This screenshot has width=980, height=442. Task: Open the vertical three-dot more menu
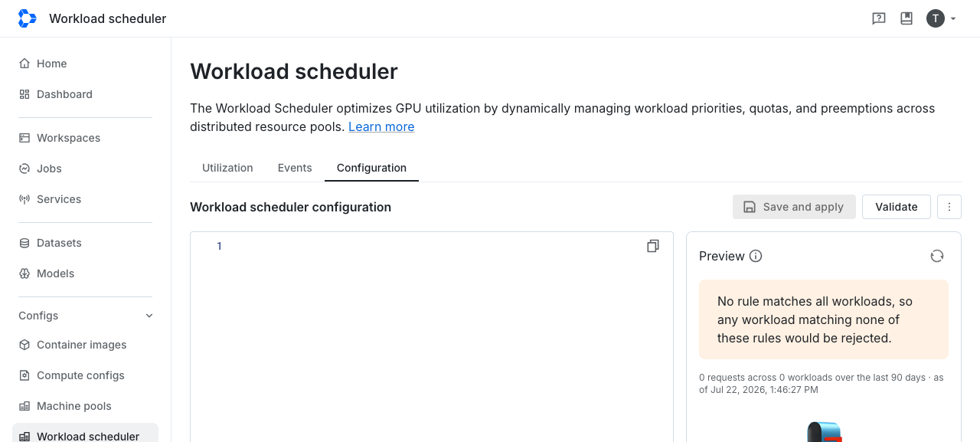pos(949,207)
